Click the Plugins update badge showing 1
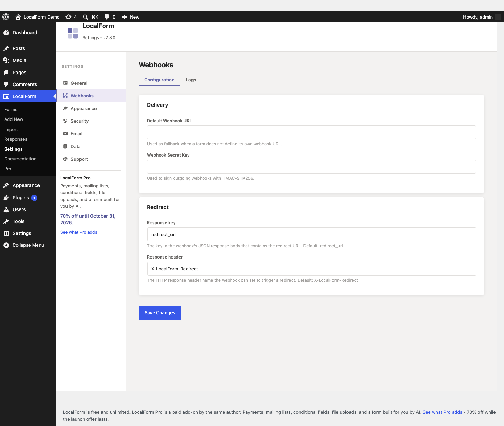 [x=34, y=198]
